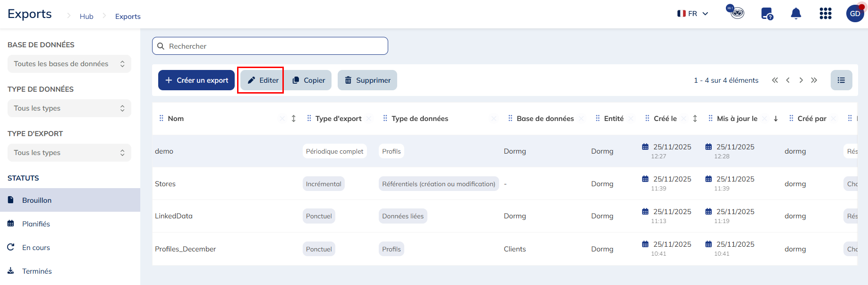Click the help chat icon
The height and width of the screenshot is (285, 868).
(766, 14)
